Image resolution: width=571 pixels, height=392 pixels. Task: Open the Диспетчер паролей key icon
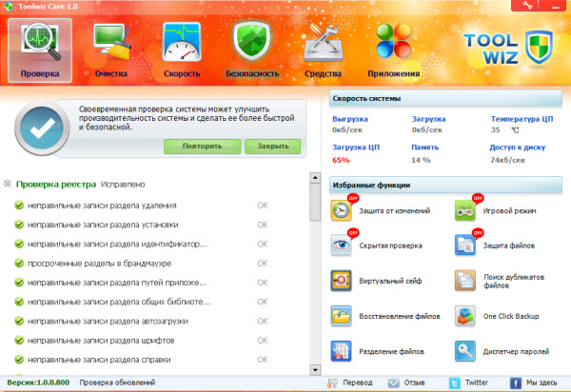[465, 351]
